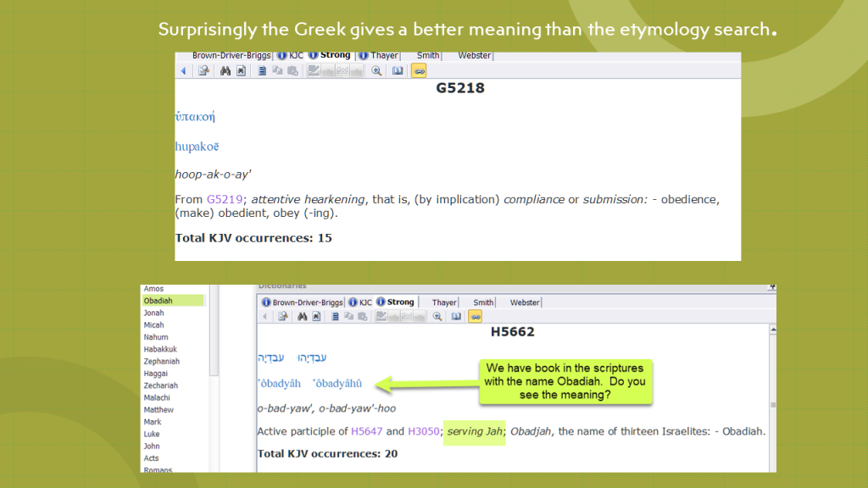
Task: Select Nahum in the book list
Action: point(156,337)
